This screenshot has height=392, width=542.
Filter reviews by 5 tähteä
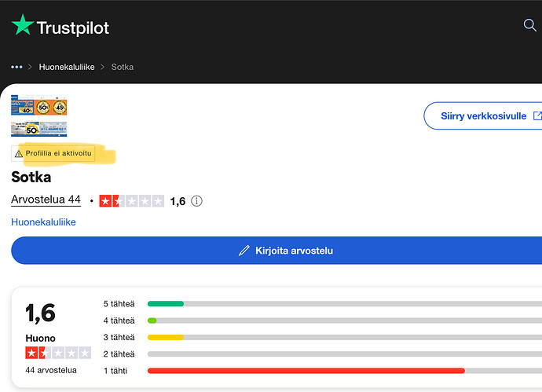[119, 303]
